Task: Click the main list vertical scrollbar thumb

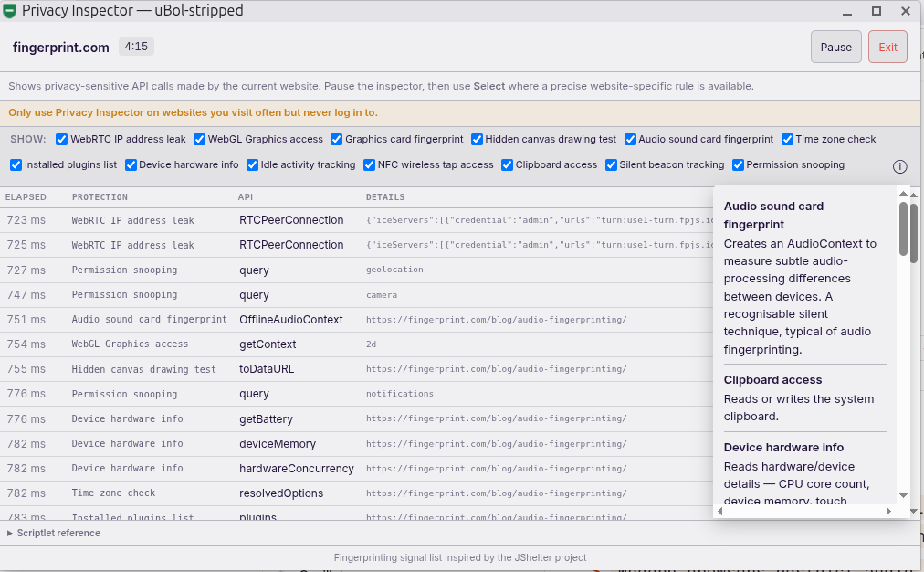Action: [914, 233]
